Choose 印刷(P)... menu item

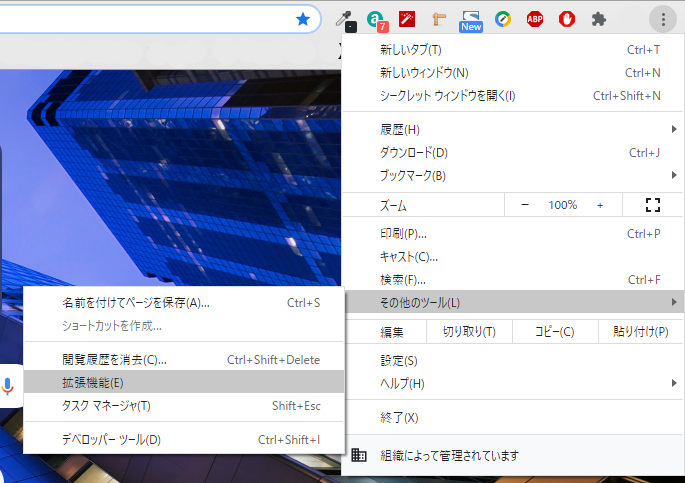click(513, 234)
